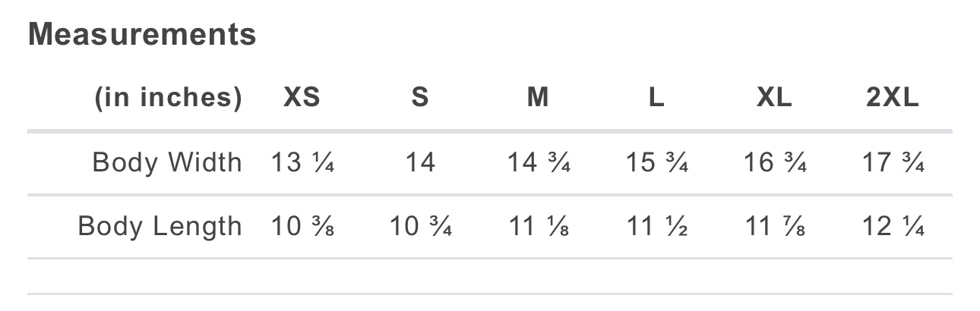Click the 2XL body width value 17 ¾
This screenshot has width=980, height=311.
893,162
